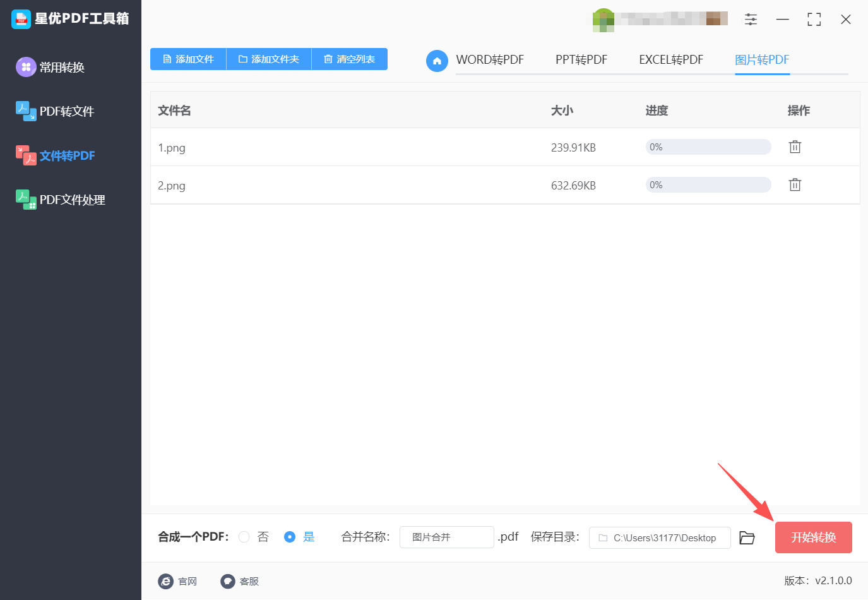This screenshot has height=600, width=868.
Task: Select the 2.png file name
Action: click(x=172, y=186)
